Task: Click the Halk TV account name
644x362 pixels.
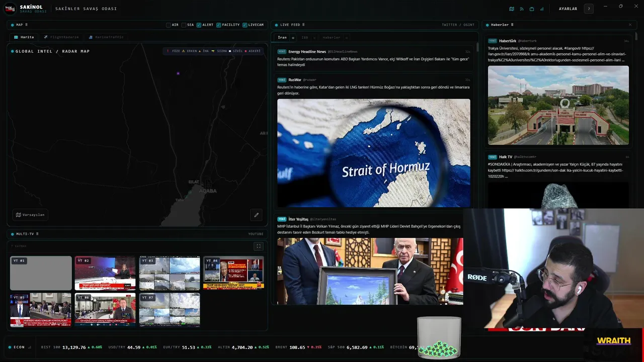Action: (506, 157)
